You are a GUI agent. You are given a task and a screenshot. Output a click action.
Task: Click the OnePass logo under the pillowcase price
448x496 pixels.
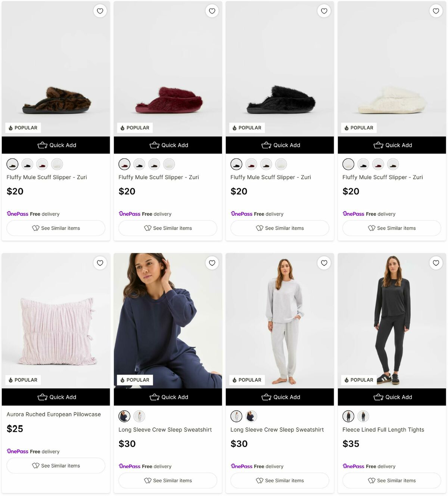point(17,451)
